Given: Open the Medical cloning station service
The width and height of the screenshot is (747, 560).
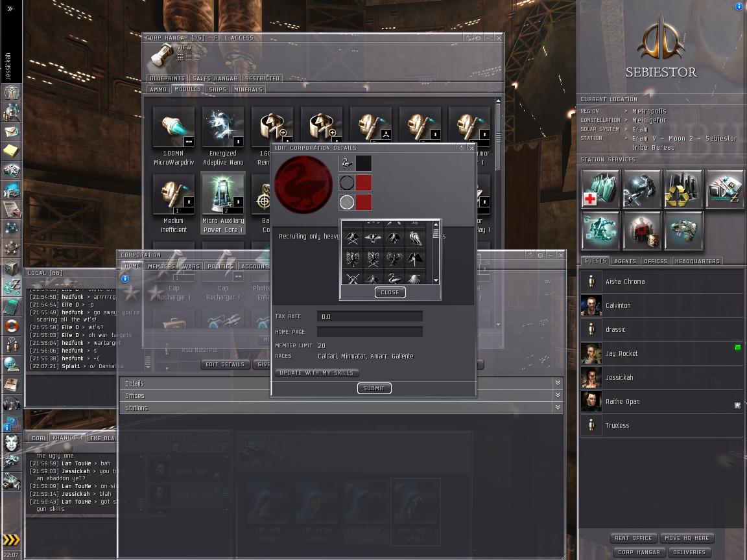Looking at the screenshot, I should pos(600,189).
